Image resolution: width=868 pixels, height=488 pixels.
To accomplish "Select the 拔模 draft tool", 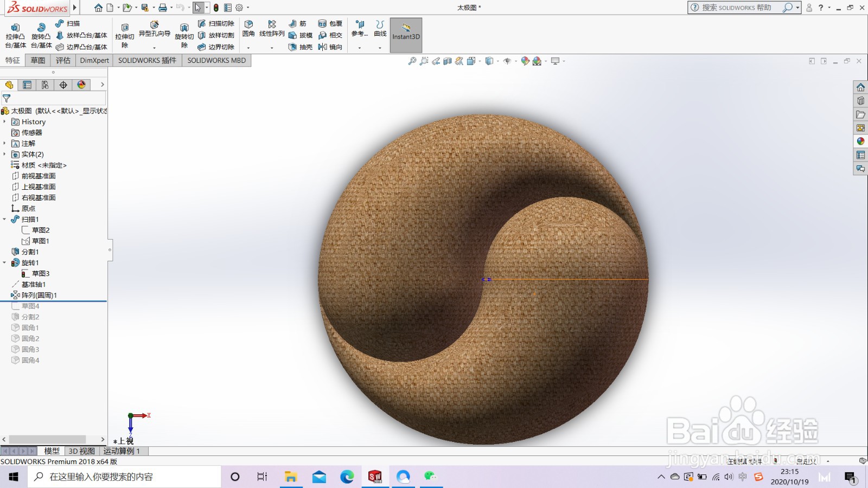I will coord(301,35).
